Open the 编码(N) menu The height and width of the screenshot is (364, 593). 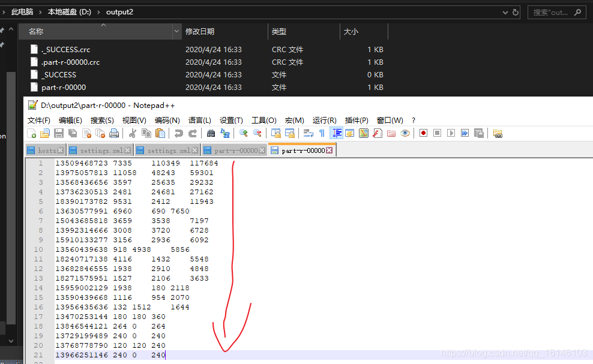point(167,120)
